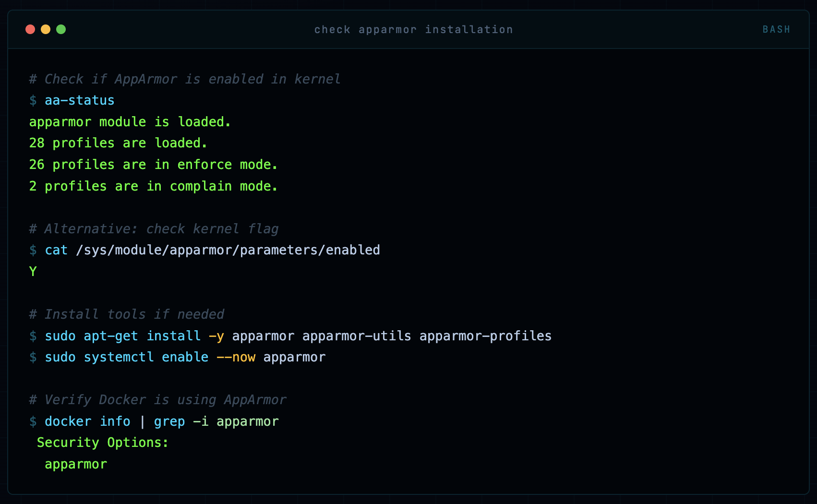817x504 pixels.
Task: Select the Y output under kernel flag check
Action: point(32,271)
